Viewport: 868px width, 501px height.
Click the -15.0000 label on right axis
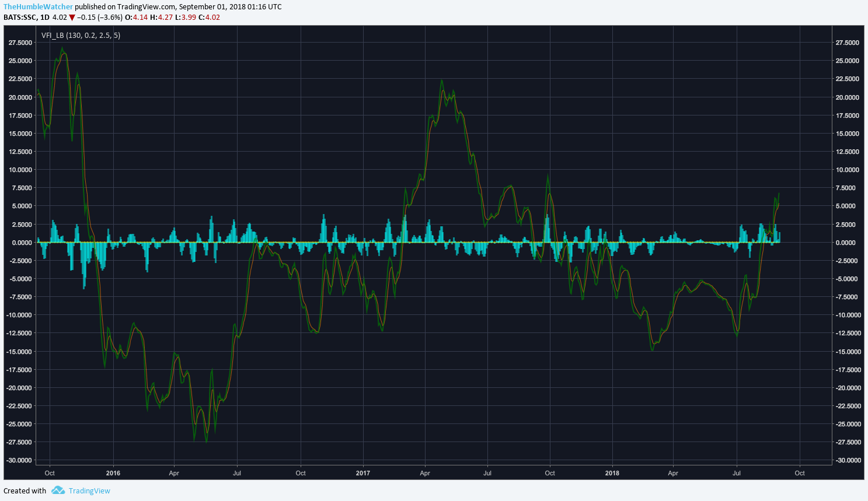(847, 352)
